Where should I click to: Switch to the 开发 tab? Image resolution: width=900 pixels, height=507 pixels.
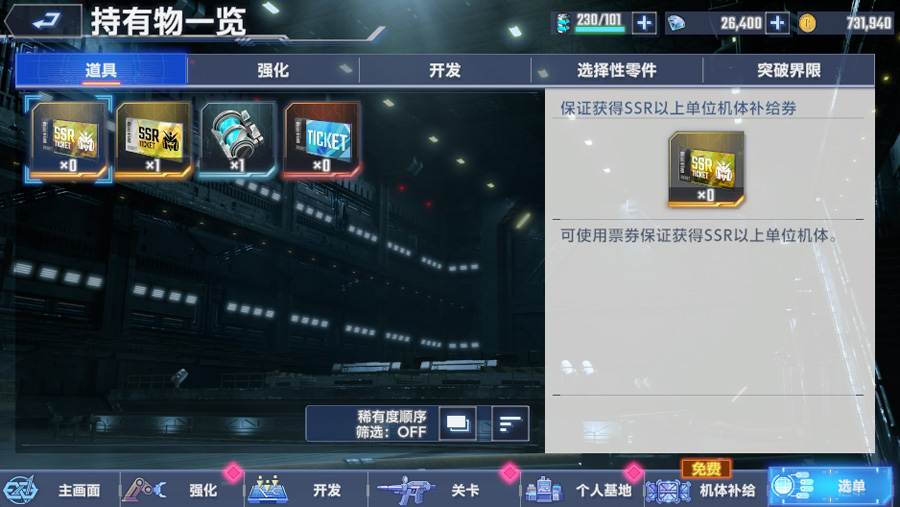[445, 71]
